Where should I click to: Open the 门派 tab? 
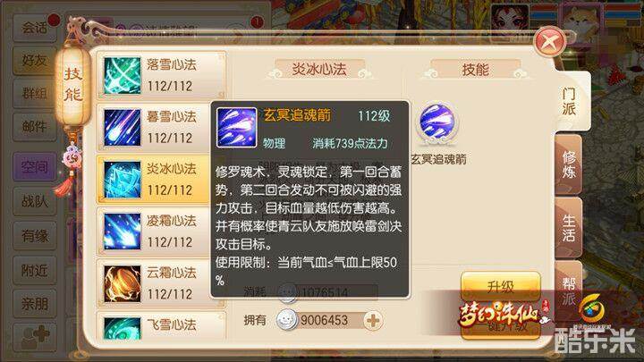pos(570,101)
